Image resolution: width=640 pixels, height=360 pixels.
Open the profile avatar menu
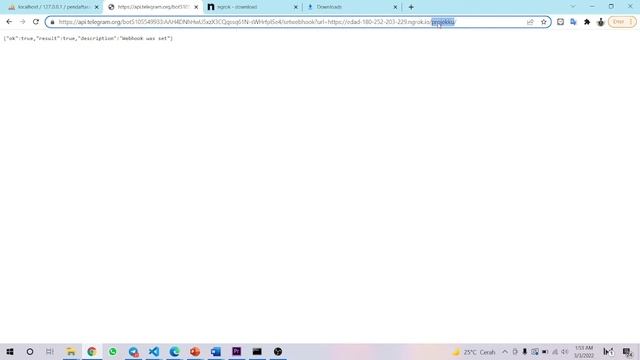600,22
